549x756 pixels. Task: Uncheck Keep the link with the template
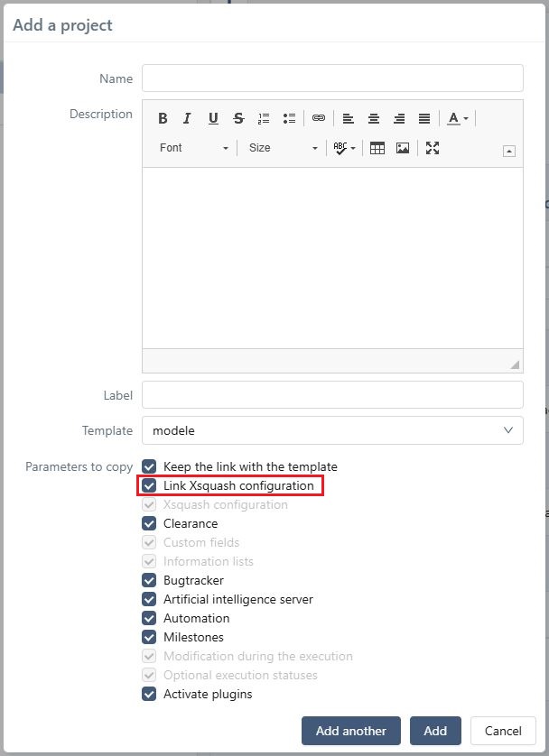click(x=150, y=466)
